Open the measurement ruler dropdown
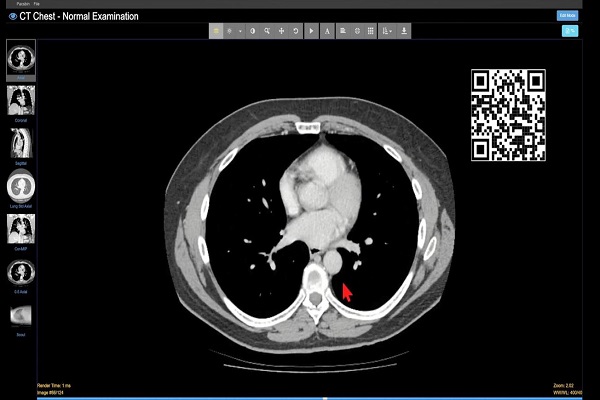 click(387, 31)
